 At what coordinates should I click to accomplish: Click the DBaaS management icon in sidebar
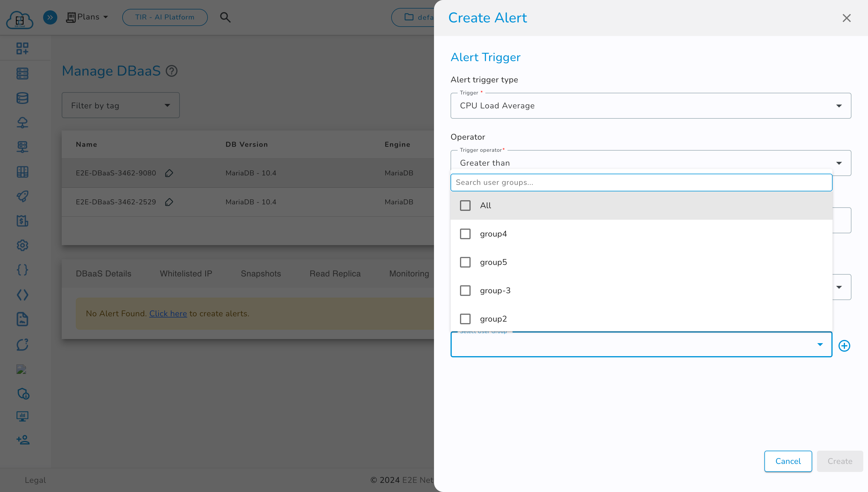tap(22, 98)
